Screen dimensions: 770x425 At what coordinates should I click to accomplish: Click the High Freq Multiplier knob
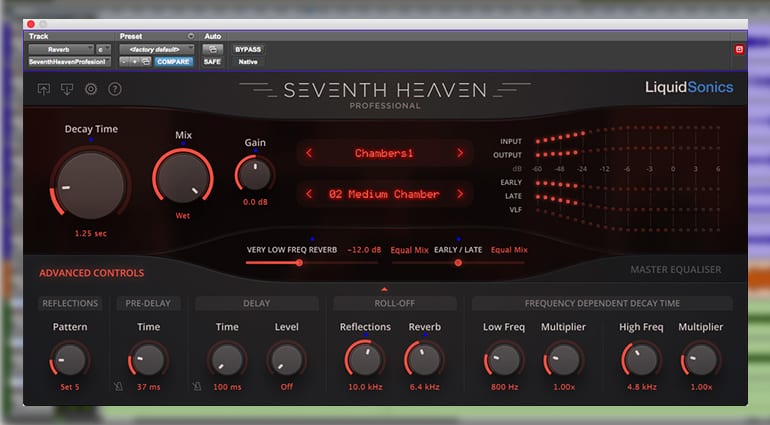[701, 360]
